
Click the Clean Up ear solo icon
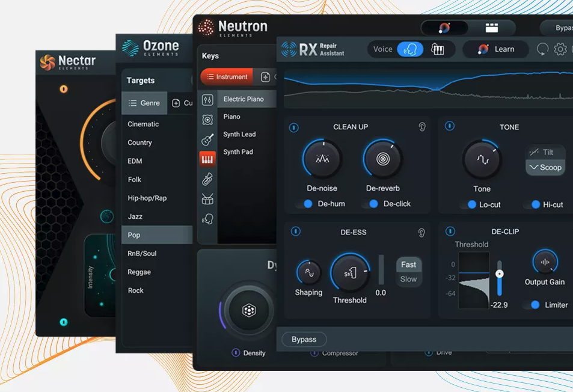click(421, 127)
